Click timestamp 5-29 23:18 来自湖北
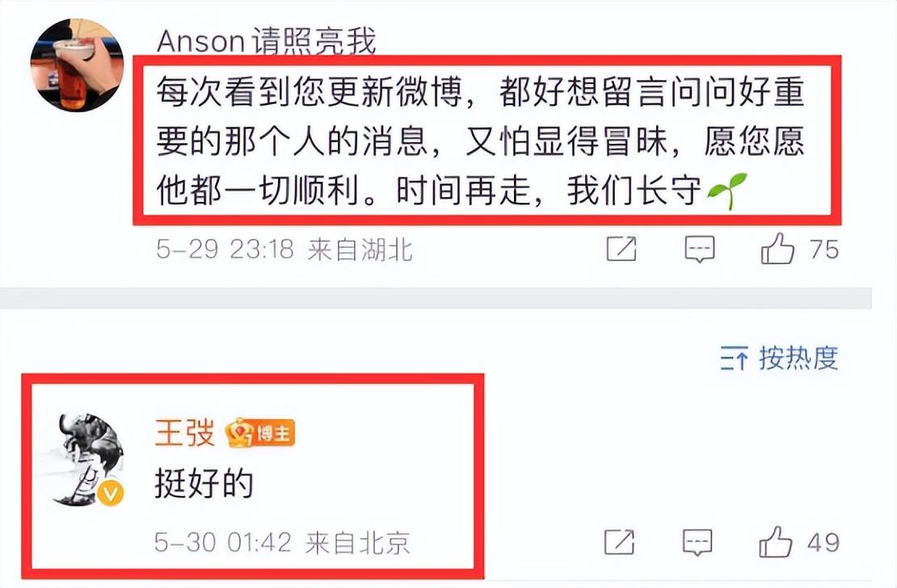Image resolution: width=897 pixels, height=588 pixels. coord(284,250)
